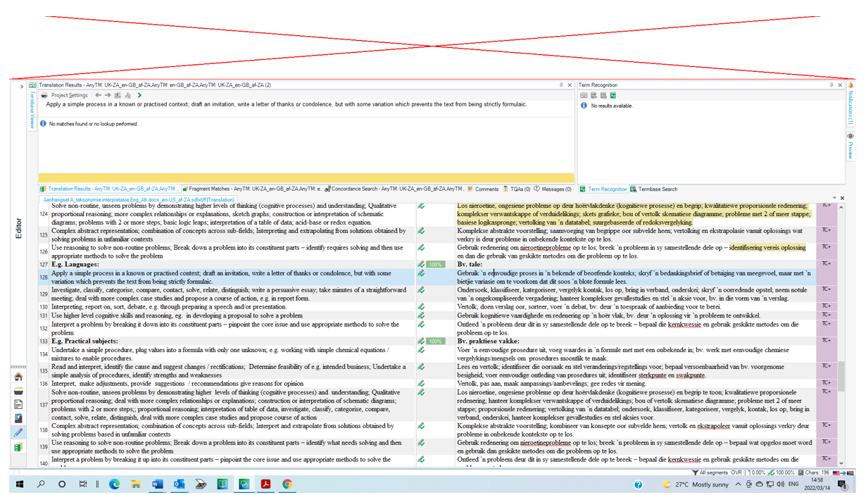Select next match arrow in Translation Results toolbar
The image size is (868, 495).
point(108,95)
